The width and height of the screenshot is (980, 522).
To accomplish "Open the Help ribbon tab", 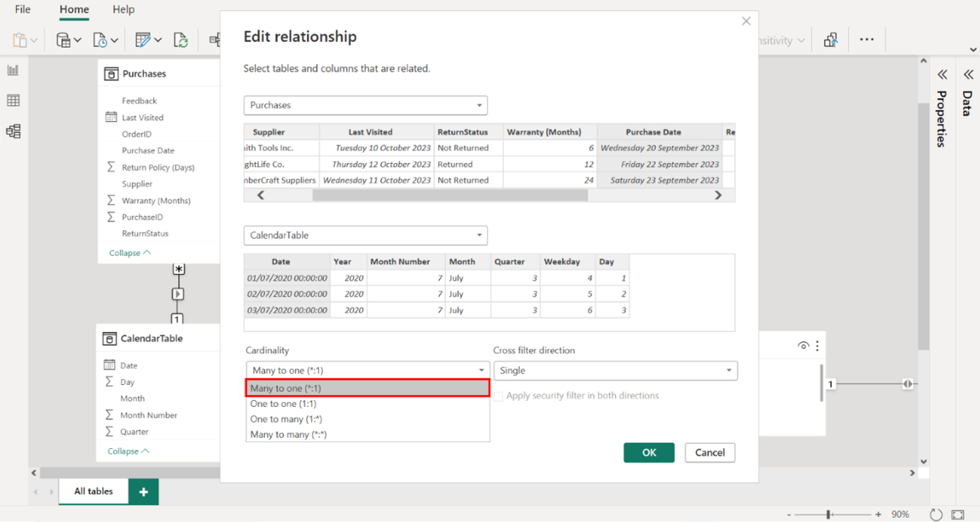I will (x=123, y=9).
